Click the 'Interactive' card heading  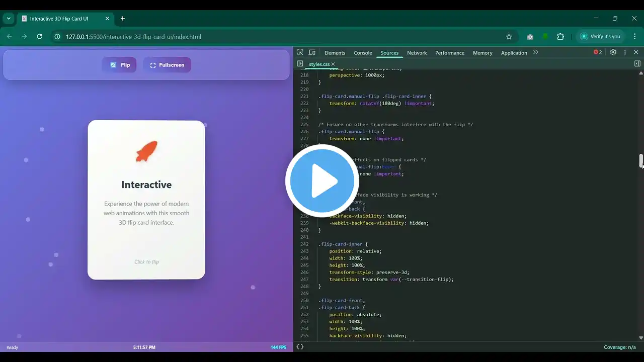click(146, 185)
